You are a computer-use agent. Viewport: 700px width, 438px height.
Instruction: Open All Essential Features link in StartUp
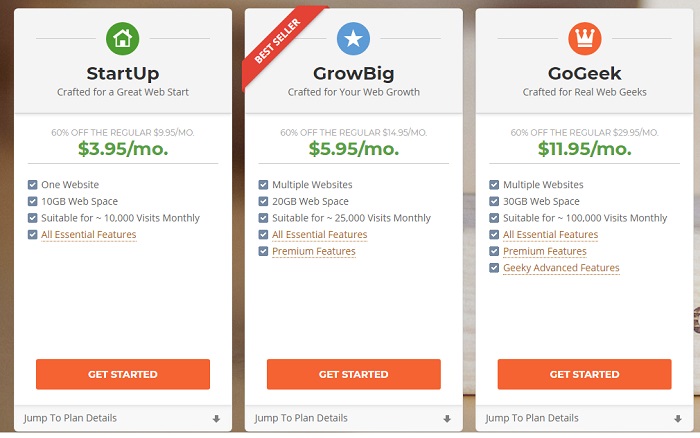click(89, 235)
